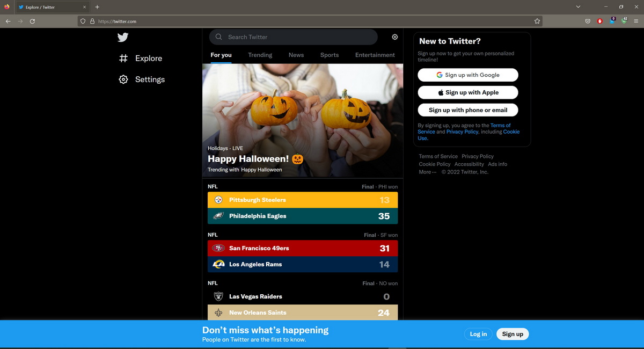The width and height of the screenshot is (644, 349).
Task: Click the San Francisco 49ers logo
Action: tap(218, 248)
